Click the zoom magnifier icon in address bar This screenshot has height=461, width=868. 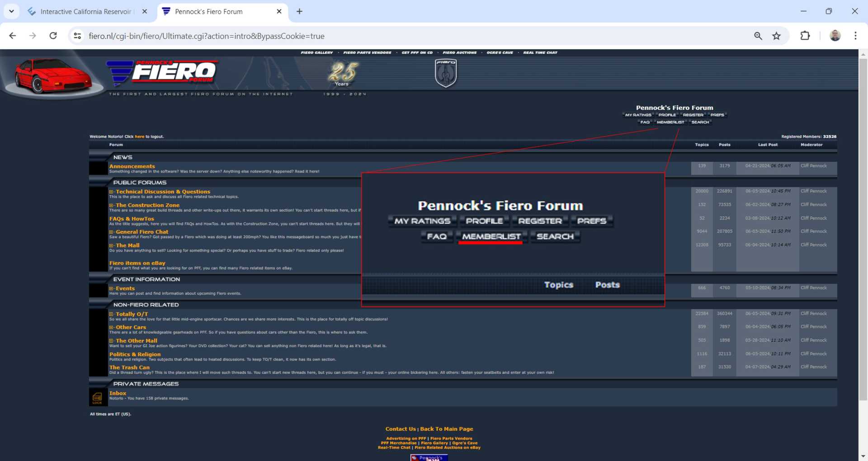click(x=758, y=36)
